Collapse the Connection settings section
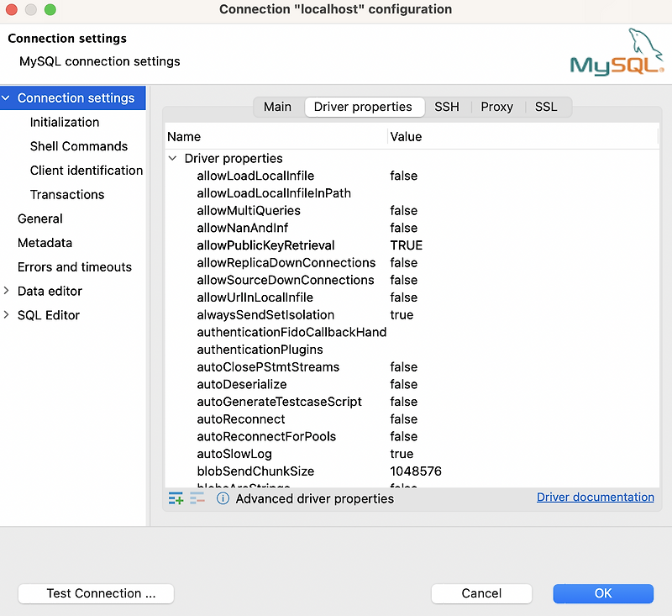Screen dimensions: 672x616 7,97
